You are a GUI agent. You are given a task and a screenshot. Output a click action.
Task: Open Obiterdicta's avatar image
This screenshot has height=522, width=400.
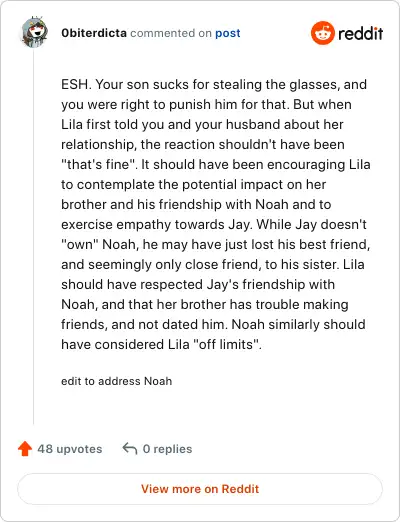[34, 32]
